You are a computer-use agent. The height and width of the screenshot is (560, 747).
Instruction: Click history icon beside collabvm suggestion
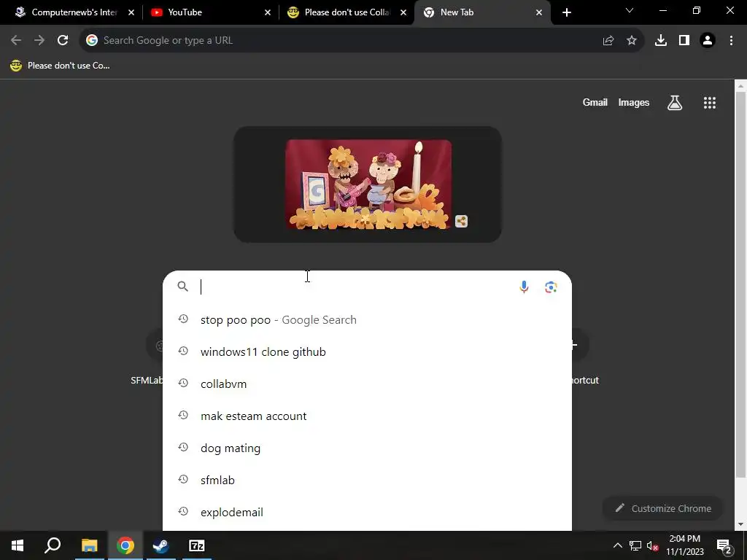click(x=183, y=383)
